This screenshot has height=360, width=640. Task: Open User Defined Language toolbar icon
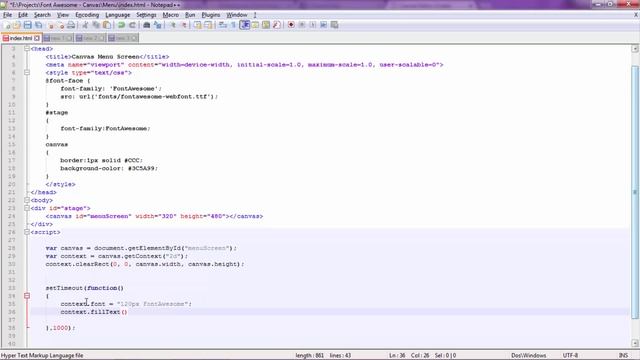tap(255, 25)
